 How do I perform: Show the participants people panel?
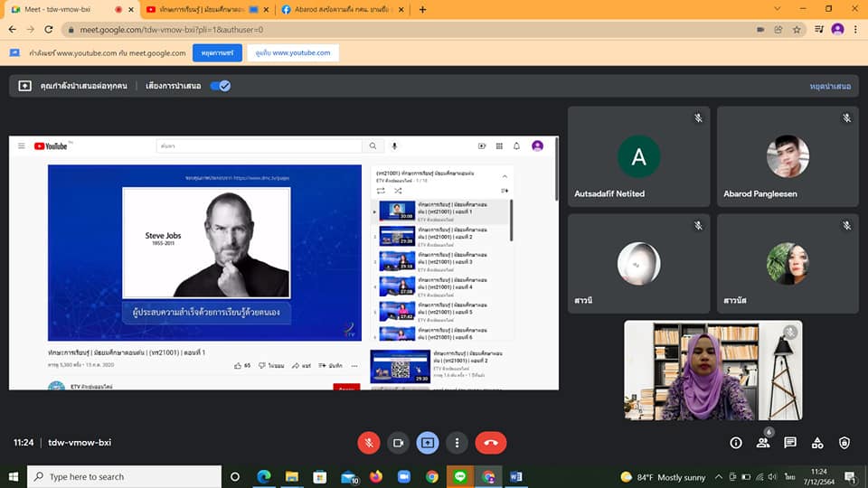click(763, 443)
